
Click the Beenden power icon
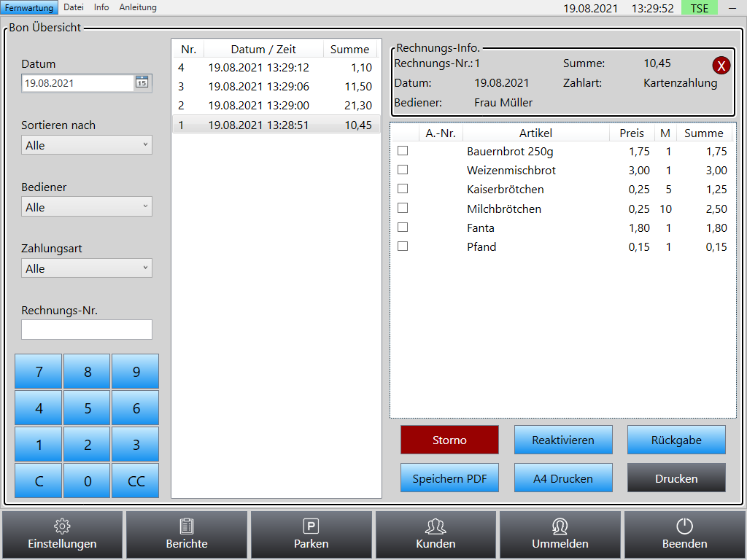coord(684,526)
